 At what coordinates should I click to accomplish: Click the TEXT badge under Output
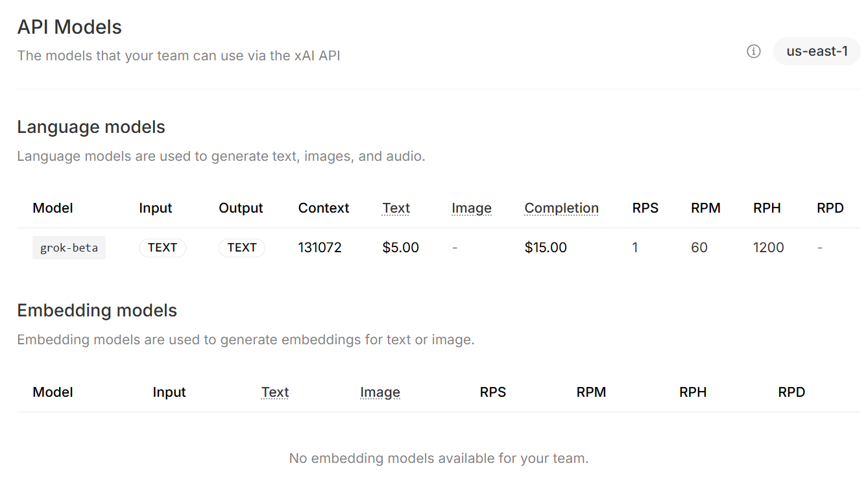[242, 248]
